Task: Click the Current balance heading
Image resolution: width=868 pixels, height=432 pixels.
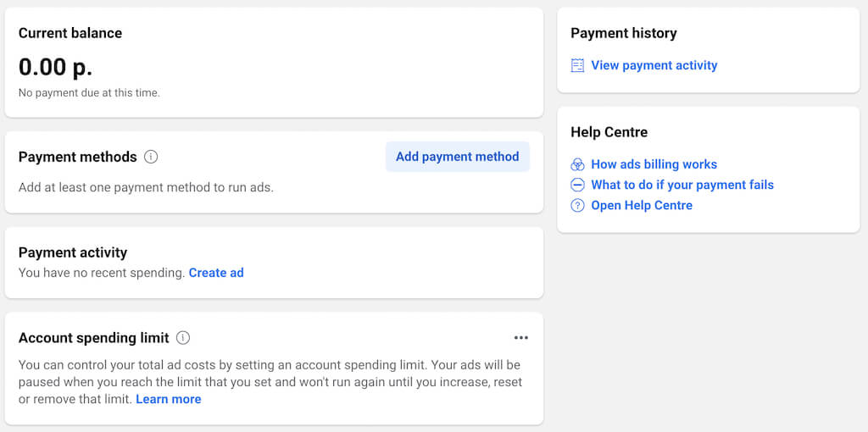Action: click(x=70, y=33)
